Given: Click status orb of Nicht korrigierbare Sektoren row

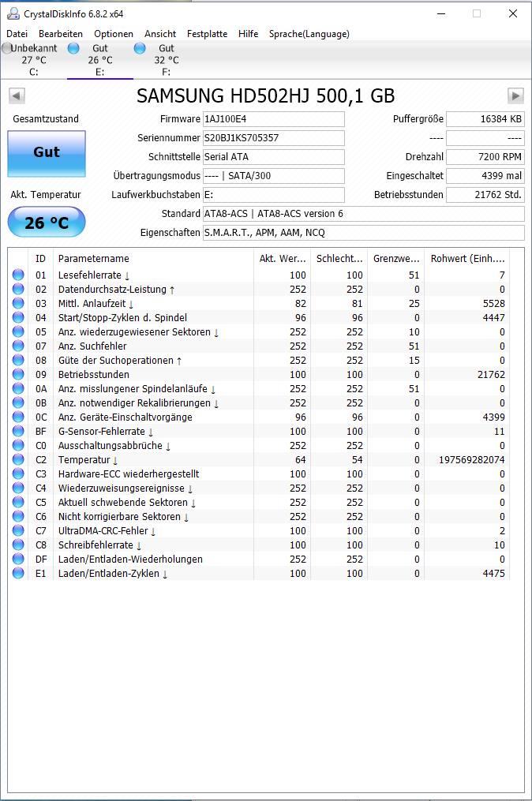Looking at the screenshot, I should 18,516.
